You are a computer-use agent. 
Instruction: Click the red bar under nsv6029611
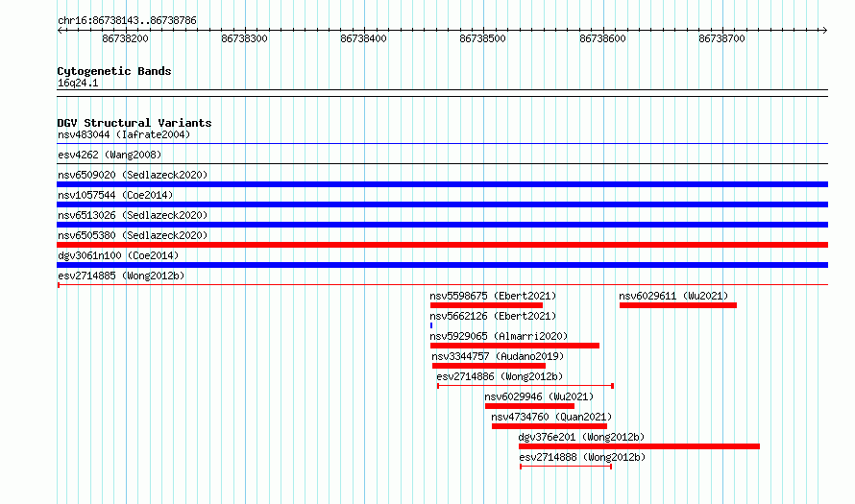pos(678,305)
